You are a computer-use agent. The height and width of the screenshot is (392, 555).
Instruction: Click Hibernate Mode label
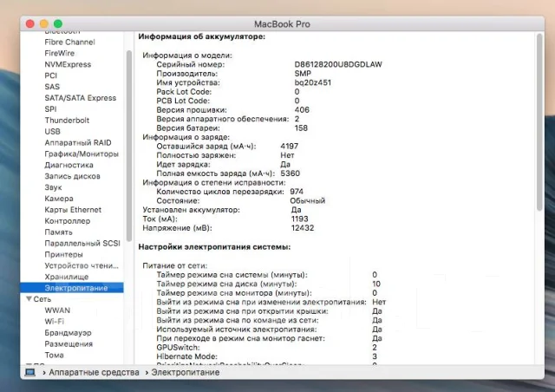pyautogui.click(x=187, y=356)
